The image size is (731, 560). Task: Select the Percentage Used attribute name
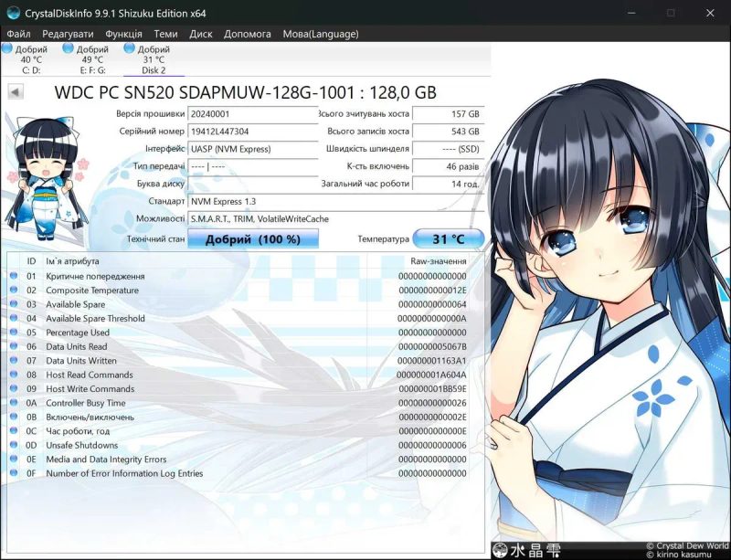click(78, 333)
